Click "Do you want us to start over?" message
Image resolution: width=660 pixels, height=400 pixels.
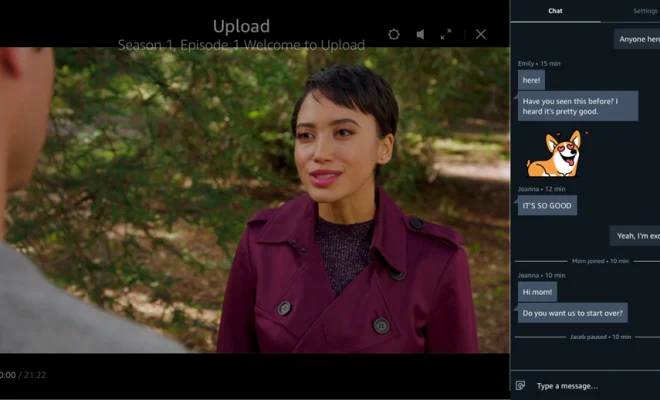click(572, 313)
